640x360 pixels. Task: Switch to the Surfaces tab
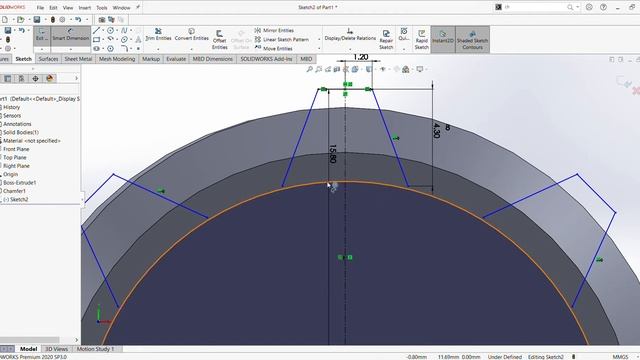(48, 59)
